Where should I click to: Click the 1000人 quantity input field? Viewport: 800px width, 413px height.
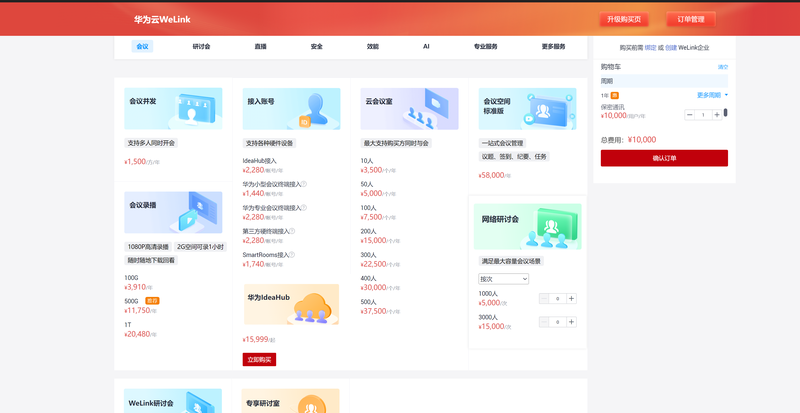(x=558, y=299)
